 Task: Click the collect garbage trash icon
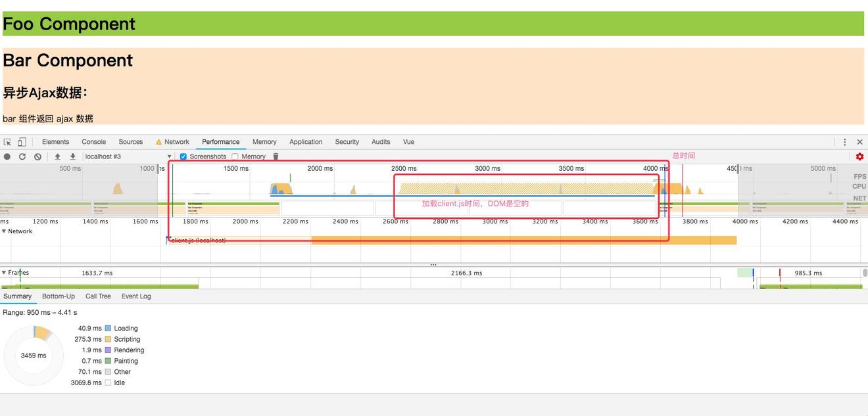tap(276, 156)
